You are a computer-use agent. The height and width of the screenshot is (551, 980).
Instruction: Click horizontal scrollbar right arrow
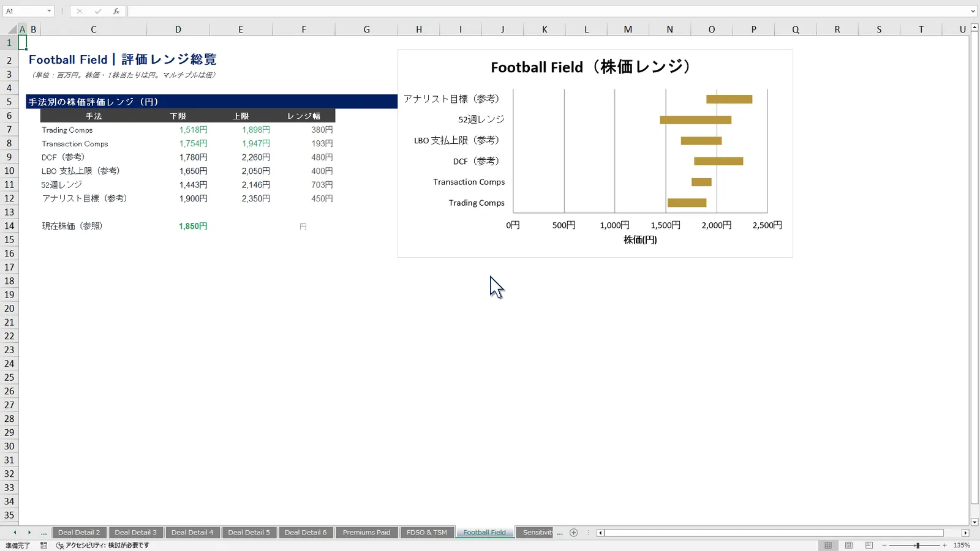point(965,533)
